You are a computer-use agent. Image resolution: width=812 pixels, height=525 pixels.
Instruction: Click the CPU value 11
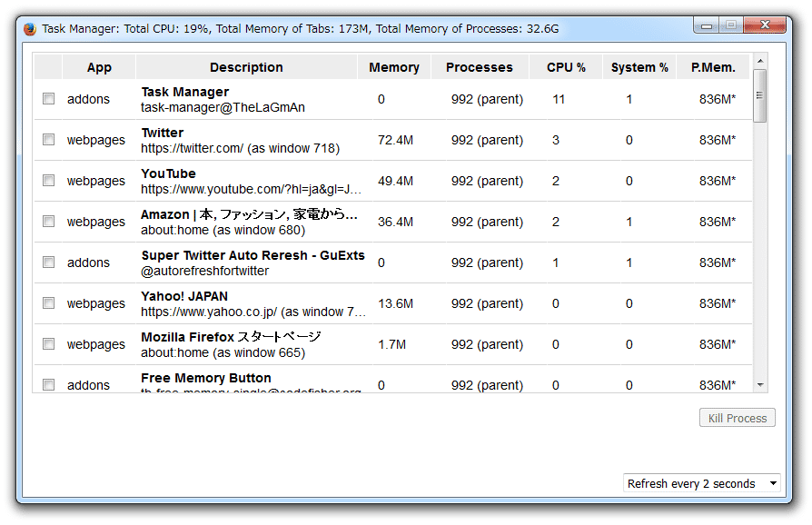[559, 99]
